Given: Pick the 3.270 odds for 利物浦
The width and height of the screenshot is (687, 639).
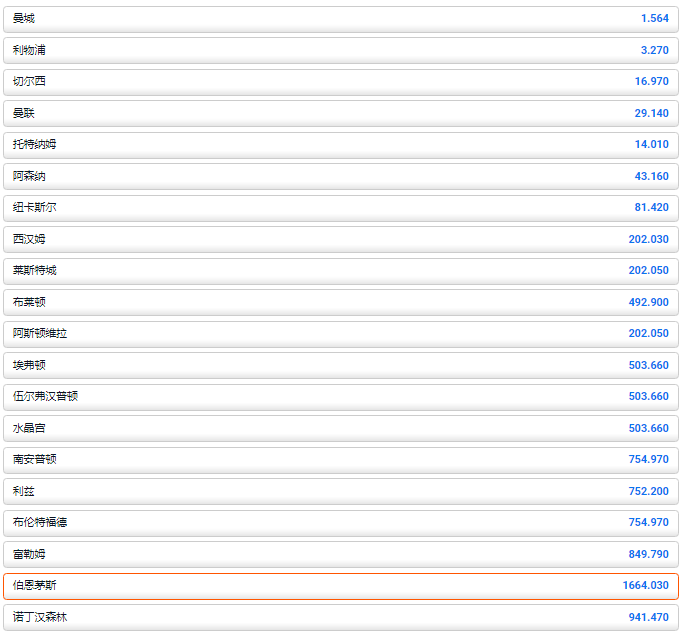Looking at the screenshot, I should point(655,50).
